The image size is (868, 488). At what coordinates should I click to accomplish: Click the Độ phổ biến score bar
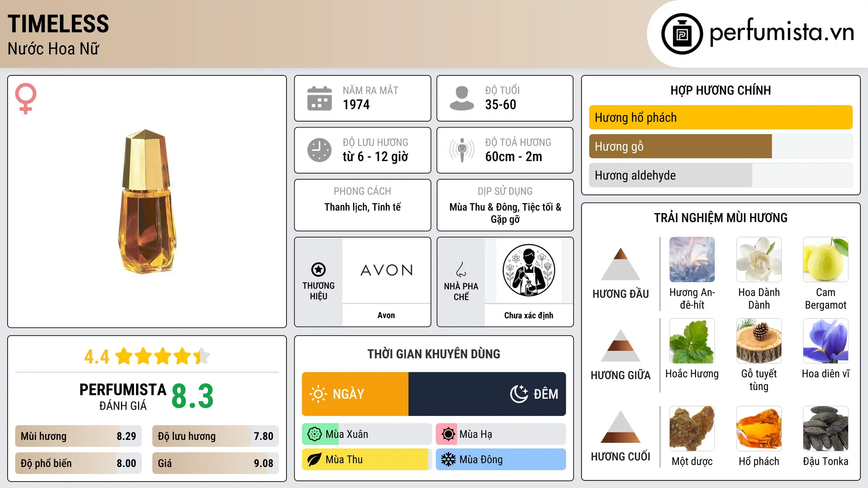[78, 463]
